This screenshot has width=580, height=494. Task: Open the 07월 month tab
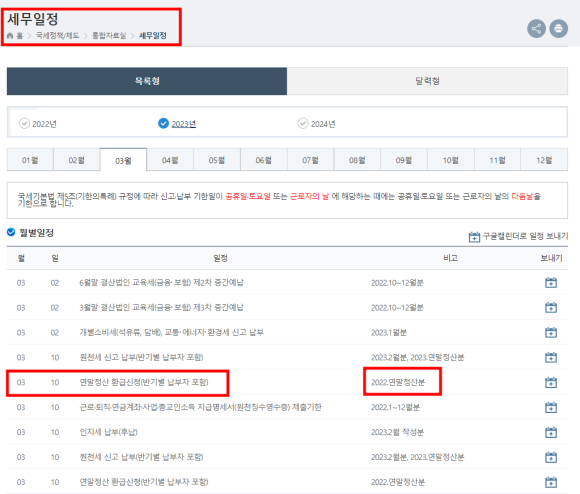[310, 160]
